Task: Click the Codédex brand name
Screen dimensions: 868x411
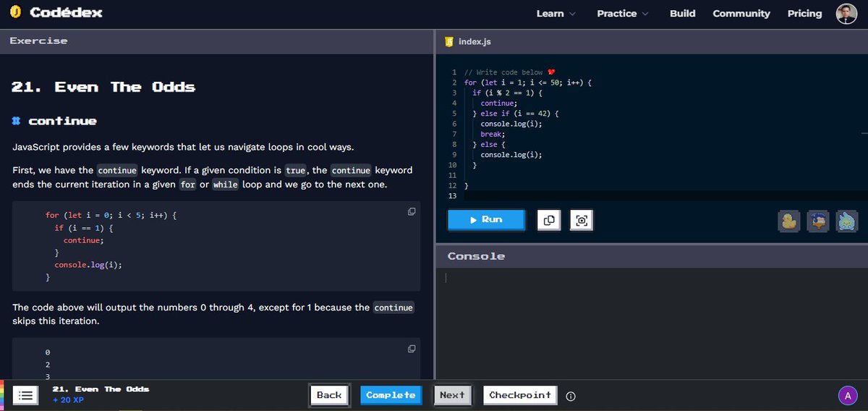Action: [66, 12]
